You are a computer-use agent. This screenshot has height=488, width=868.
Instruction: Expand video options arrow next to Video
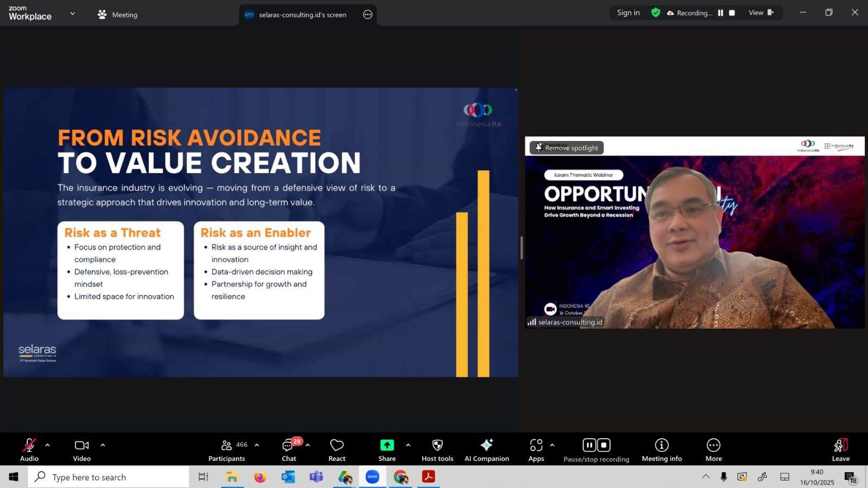pyautogui.click(x=103, y=445)
